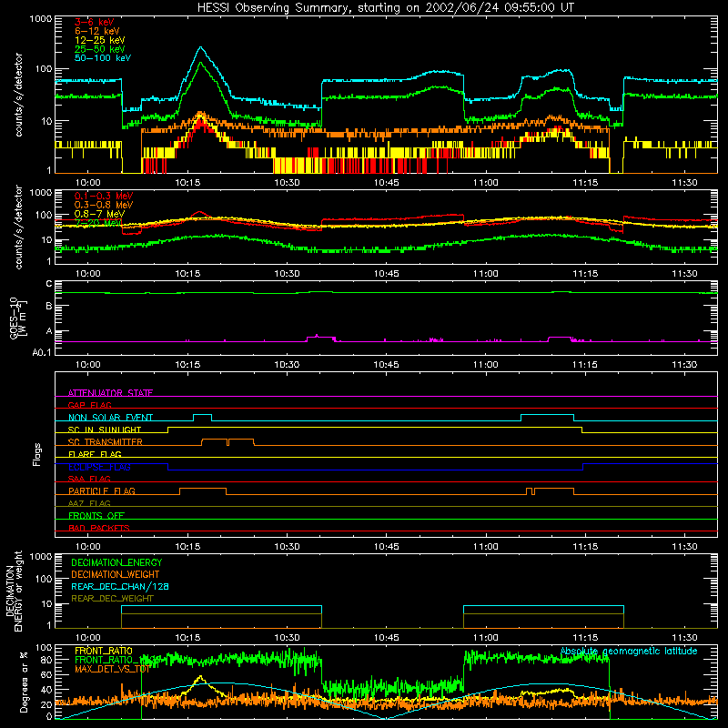Click the SC_IN_SUNLIGHT flag label
728x728 pixels.
point(105,430)
